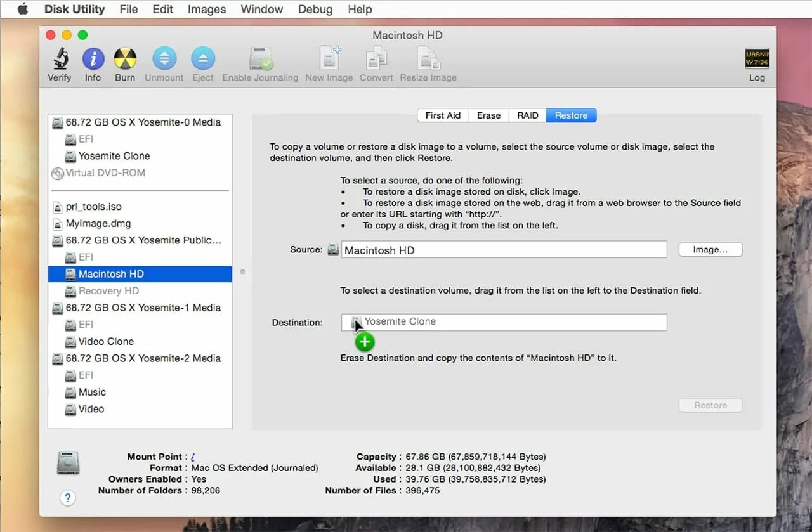Click the Unmount toolbar icon

click(x=164, y=59)
